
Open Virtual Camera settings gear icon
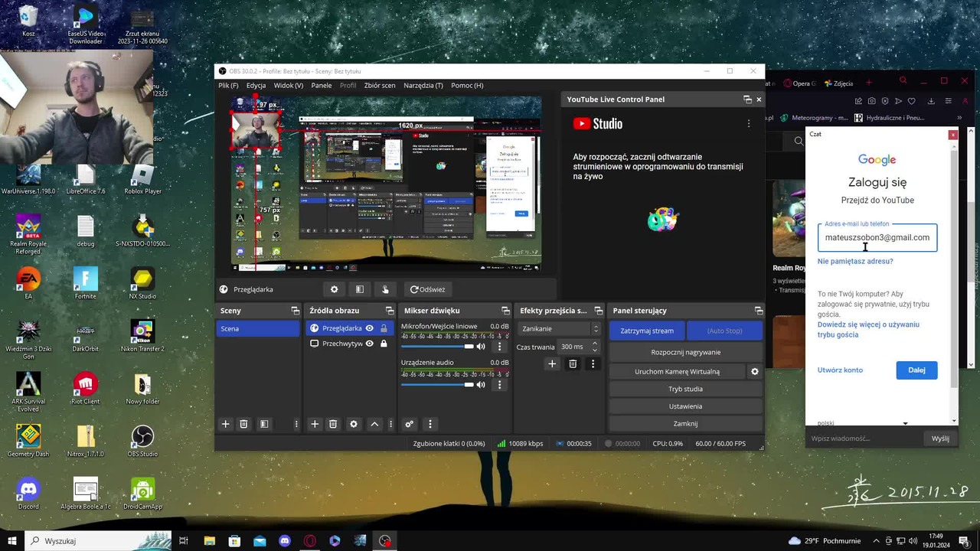(x=754, y=371)
